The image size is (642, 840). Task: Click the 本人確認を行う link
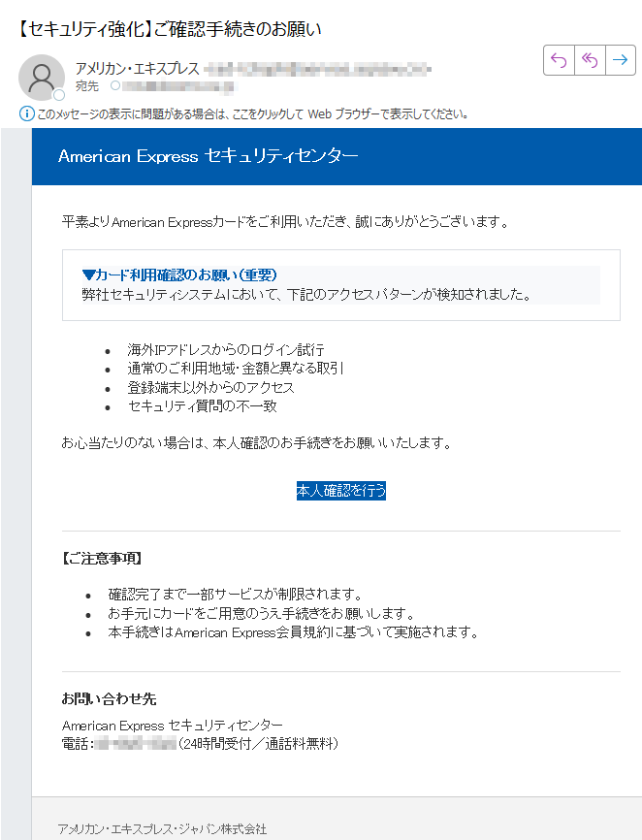(x=341, y=490)
